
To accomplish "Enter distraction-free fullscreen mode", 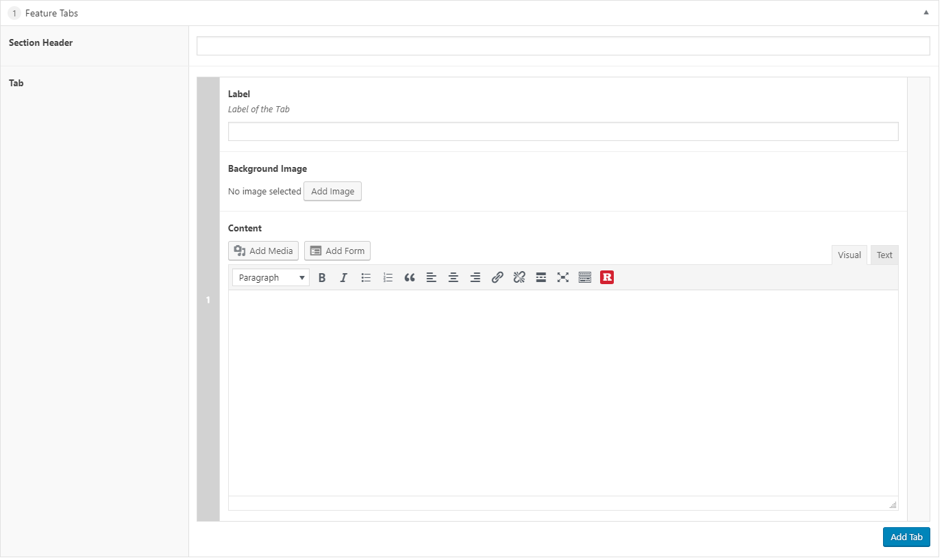I will [563, 277].
